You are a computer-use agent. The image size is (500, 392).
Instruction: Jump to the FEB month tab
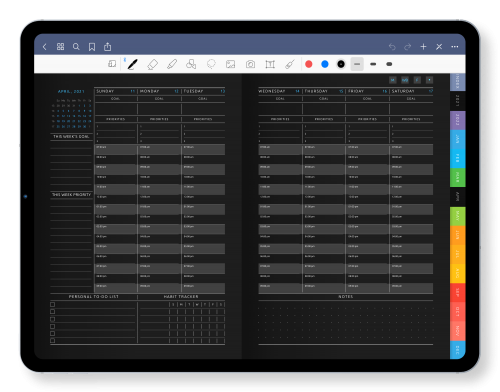pyautogui.click(x=458, y=158)
